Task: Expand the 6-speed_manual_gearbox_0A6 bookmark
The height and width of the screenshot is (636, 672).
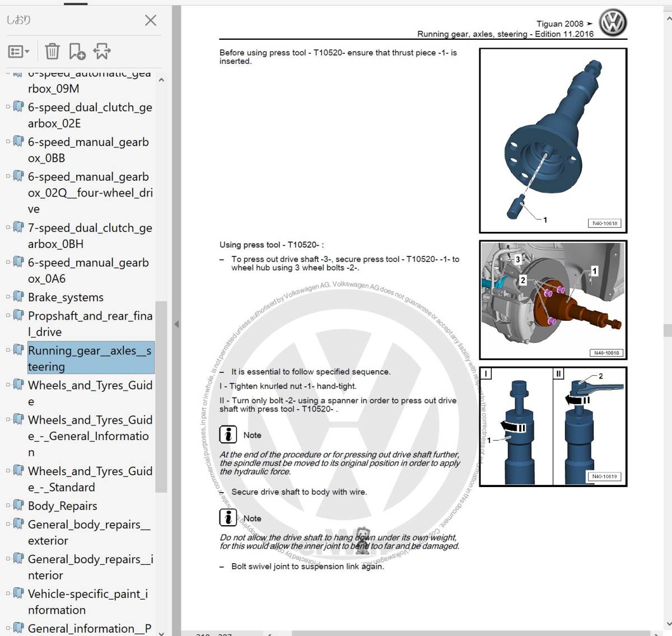Action: [8, 262]
